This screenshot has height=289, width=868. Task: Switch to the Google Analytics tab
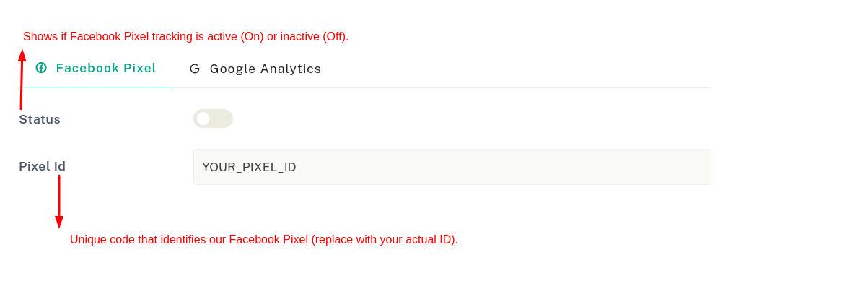255,69
